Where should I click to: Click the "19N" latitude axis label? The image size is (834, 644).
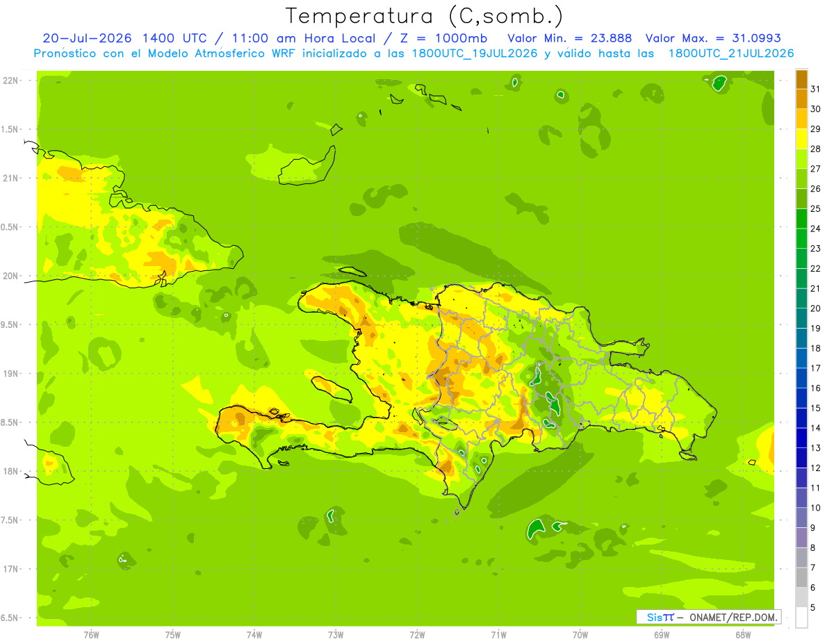tap(11, 373)
